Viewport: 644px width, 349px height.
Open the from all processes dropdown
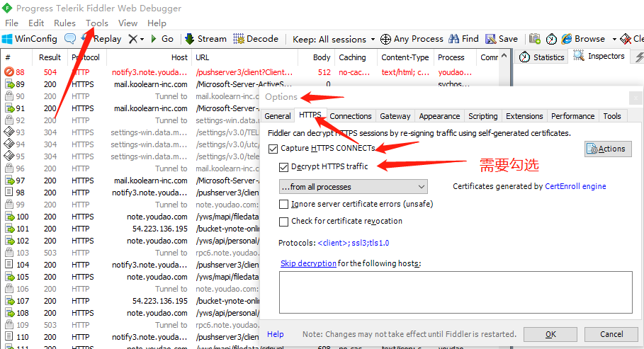point(354,187)
